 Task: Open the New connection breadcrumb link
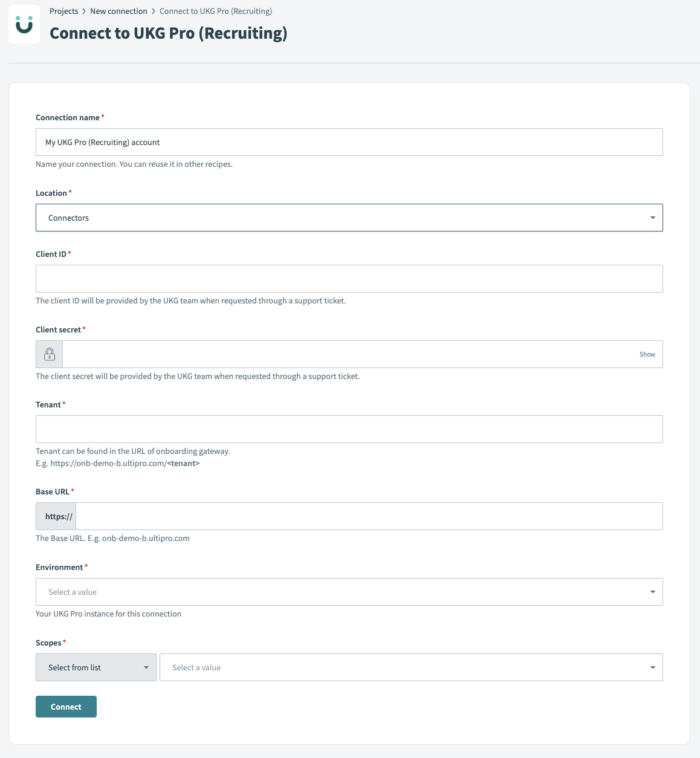[x=118, y=10]
